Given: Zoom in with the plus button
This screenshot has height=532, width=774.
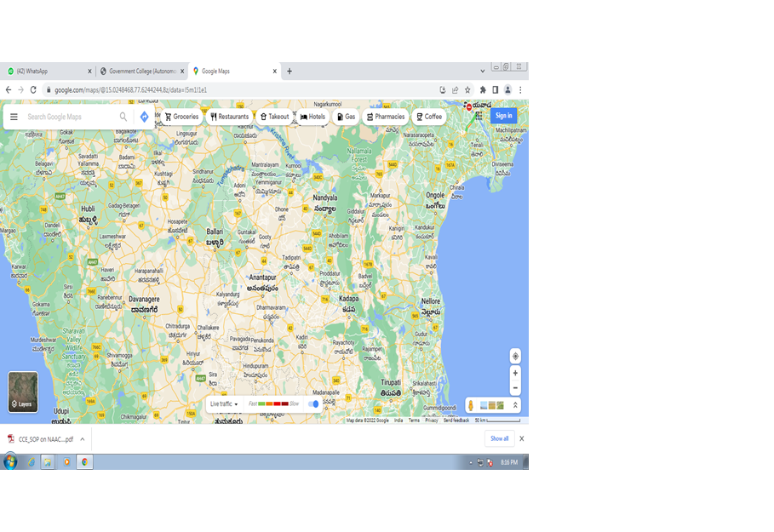Looking at the screenshot, I should click(x=515, y=373).
